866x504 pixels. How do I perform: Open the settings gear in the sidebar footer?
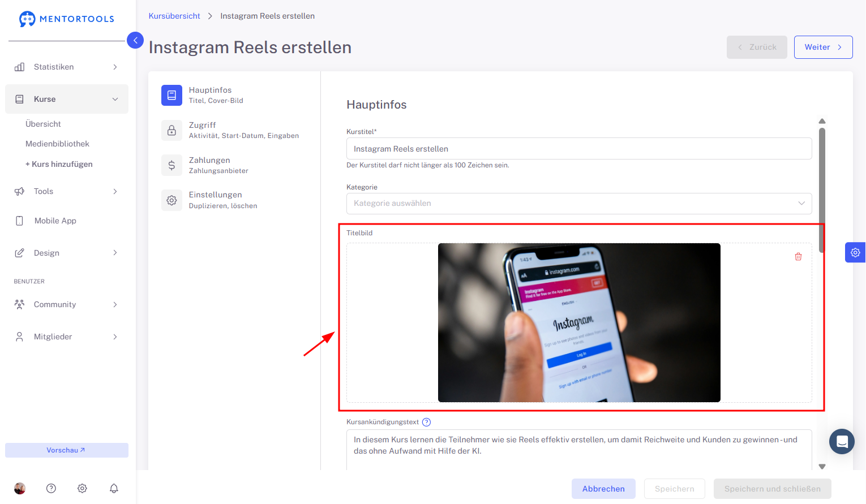pos(82,488)
